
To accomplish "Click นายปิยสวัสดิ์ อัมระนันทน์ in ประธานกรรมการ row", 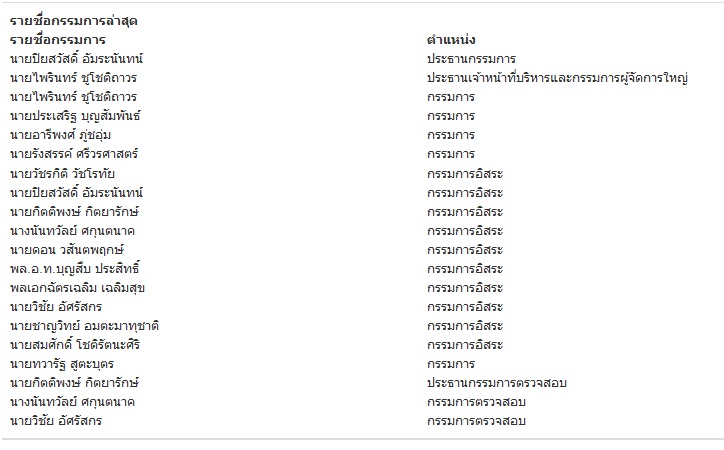I will (x=77, y=59).
